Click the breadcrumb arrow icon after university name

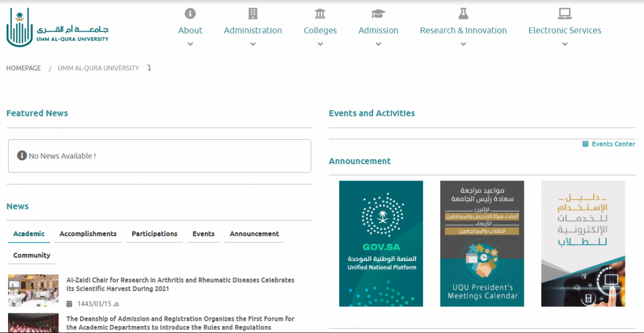pos(149,68)
